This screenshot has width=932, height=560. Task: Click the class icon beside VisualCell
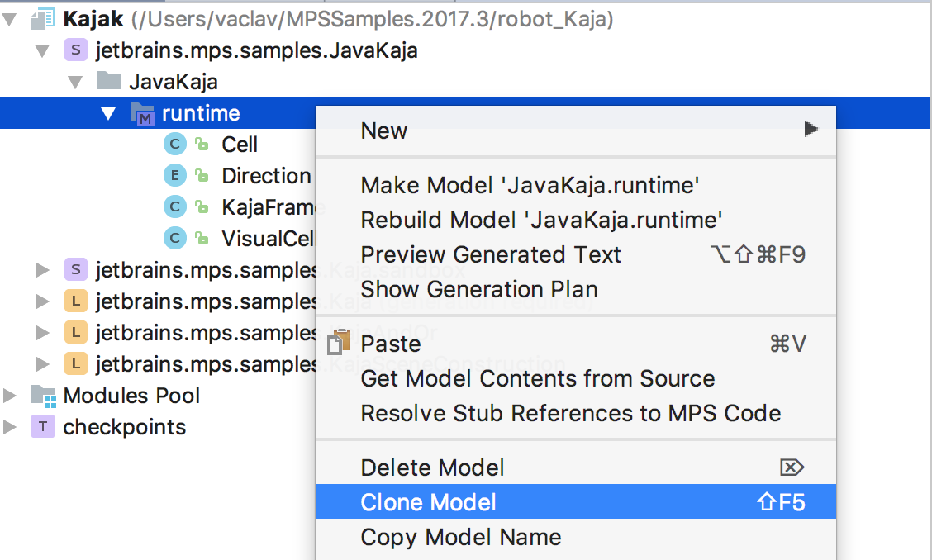(175, 239)
